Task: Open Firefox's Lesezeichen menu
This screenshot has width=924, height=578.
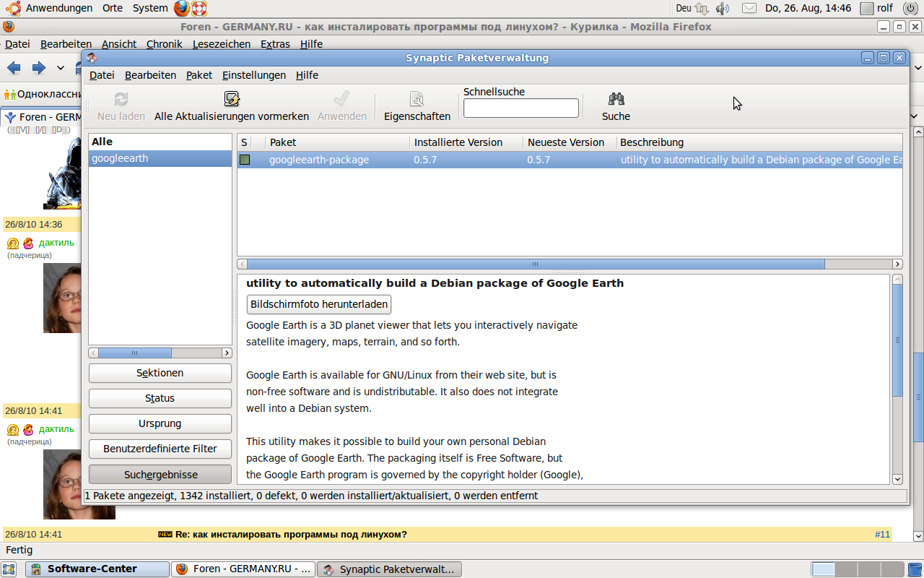Action: pyautogui.click(x=222, y=44)
